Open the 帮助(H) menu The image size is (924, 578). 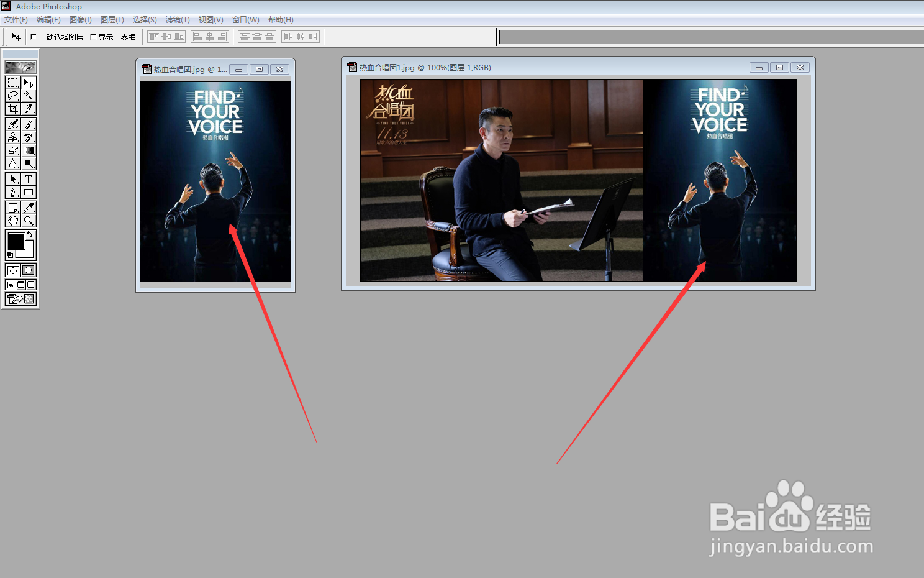pyautogui.click(x=281, y=20)
